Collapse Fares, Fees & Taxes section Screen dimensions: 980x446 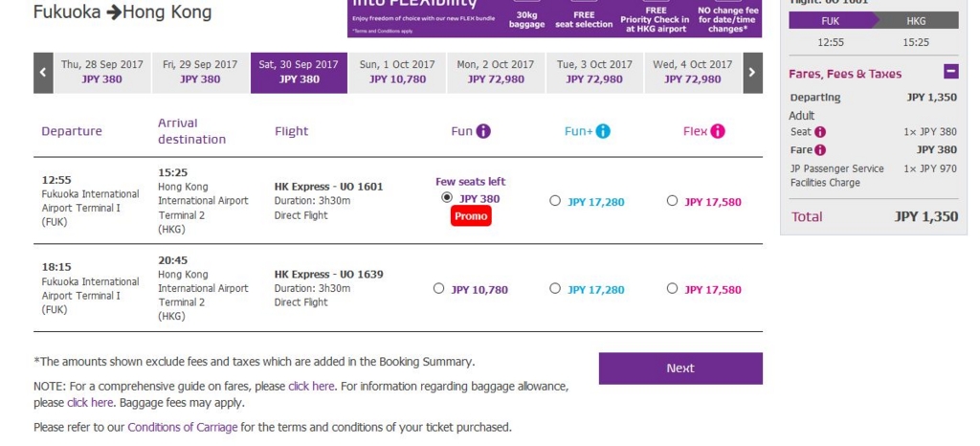(950, 72)
